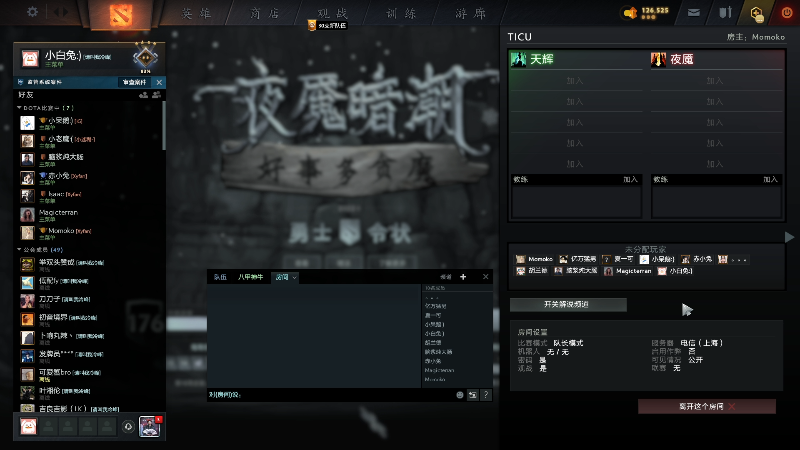
Task: Open the 英雄 (Heroes) menu
Action: [196, 13]
